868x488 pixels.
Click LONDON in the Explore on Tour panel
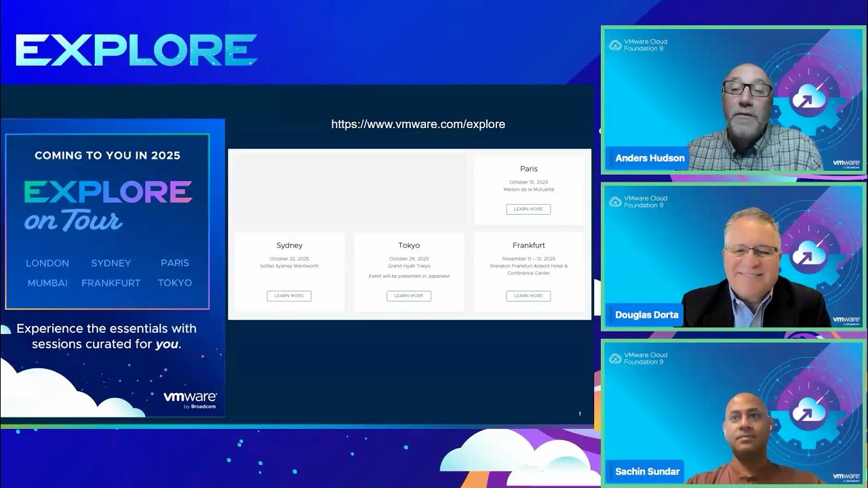(47, 263)
